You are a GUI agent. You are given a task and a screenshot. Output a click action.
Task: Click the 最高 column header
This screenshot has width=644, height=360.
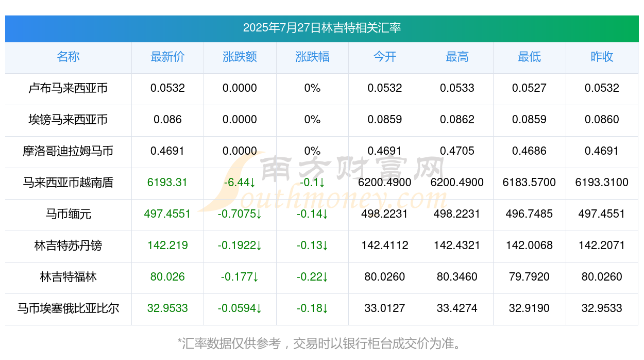(x=457, y=57)
